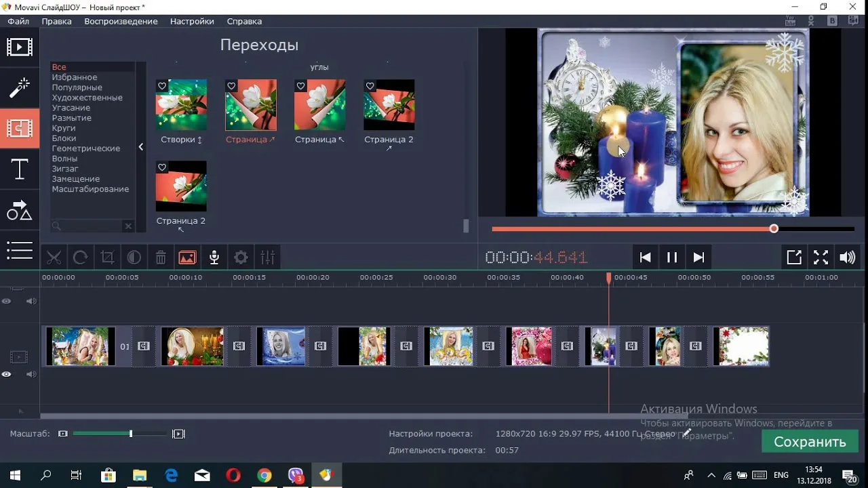Open the Справка menu
Image resolution: width=868 pixels, height=488 pixels.
(x=244, y=21)
